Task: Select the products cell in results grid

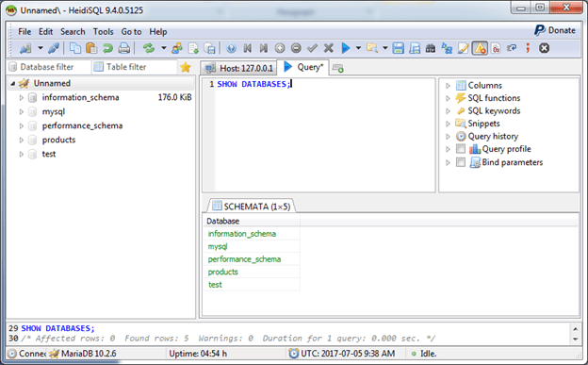Action: point(252,272)
